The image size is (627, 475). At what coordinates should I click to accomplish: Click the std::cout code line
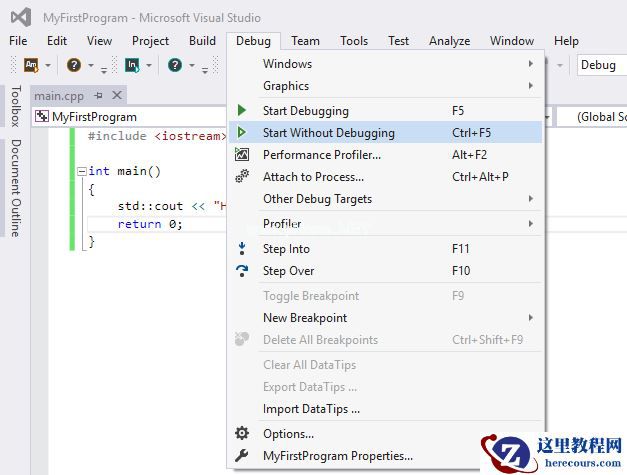point(172,206)
